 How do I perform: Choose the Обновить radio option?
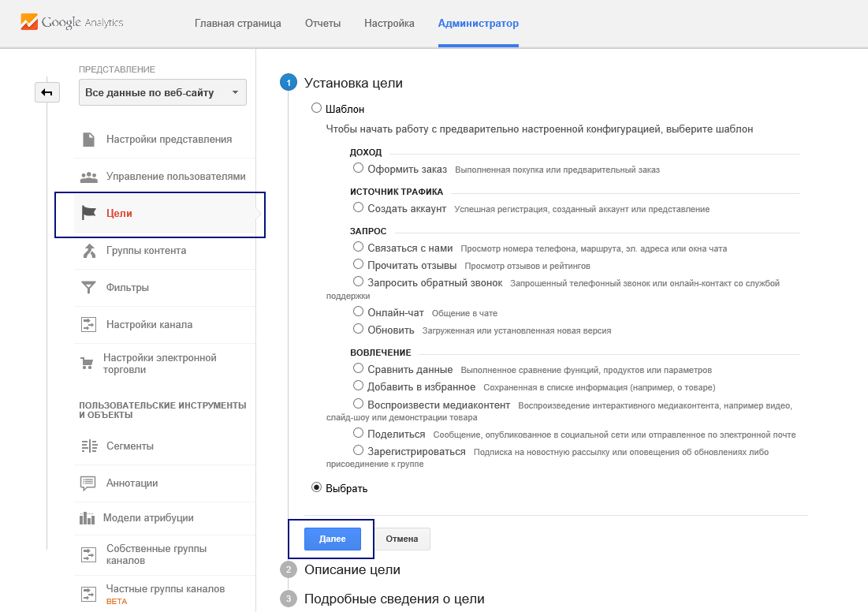[x=358, y=329]
